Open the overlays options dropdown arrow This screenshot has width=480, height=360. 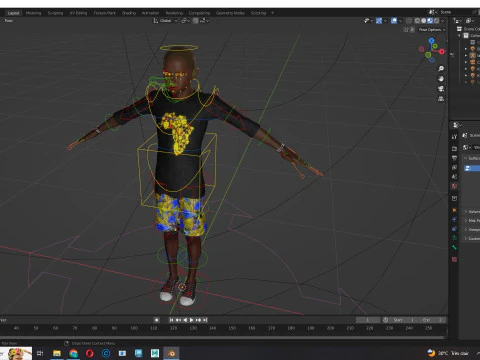coord(400,21)
